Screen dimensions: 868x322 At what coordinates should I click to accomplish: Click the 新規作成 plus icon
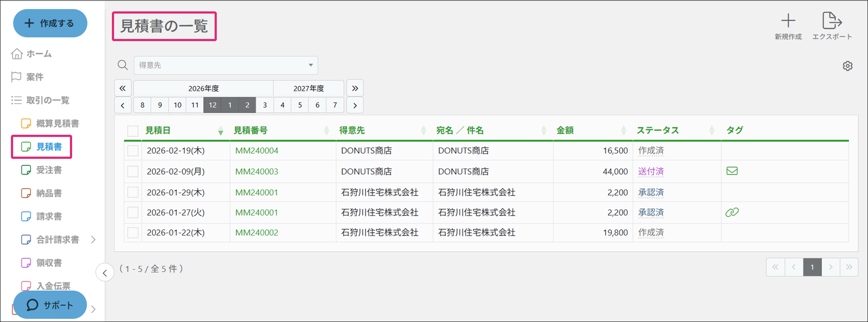click(788, 21)
